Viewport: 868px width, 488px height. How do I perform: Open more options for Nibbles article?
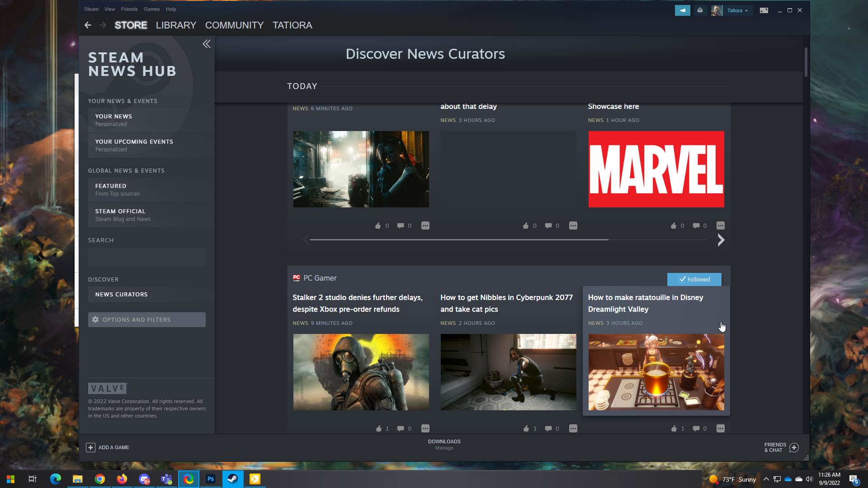coord(573,428)
